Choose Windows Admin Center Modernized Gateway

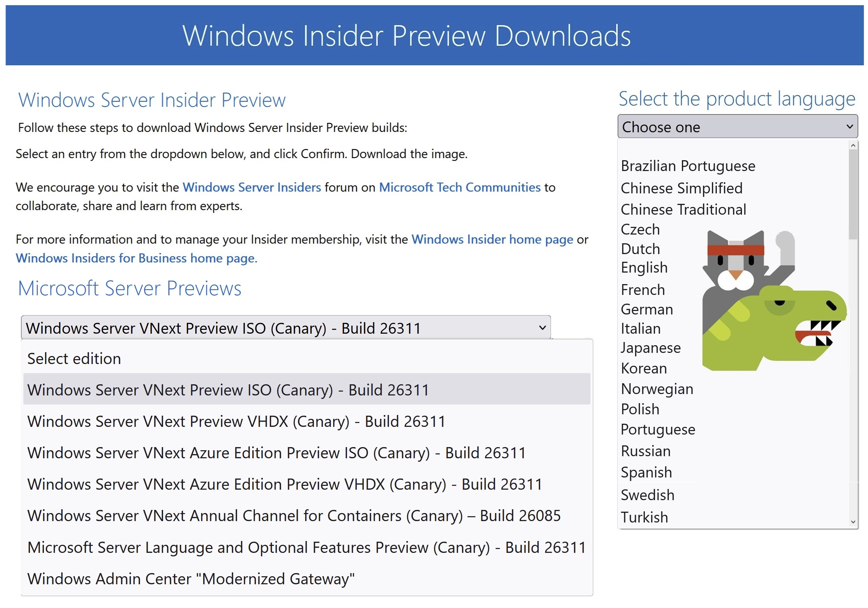[191, 579]
